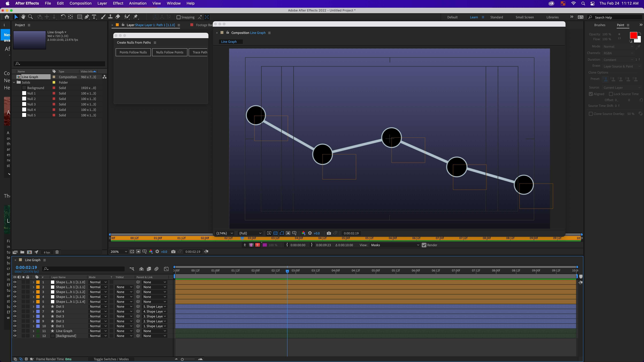The height and width of the screenshot is (362, 644).
Task: Select the Zoom tool
Action: [x=30, y=17]
